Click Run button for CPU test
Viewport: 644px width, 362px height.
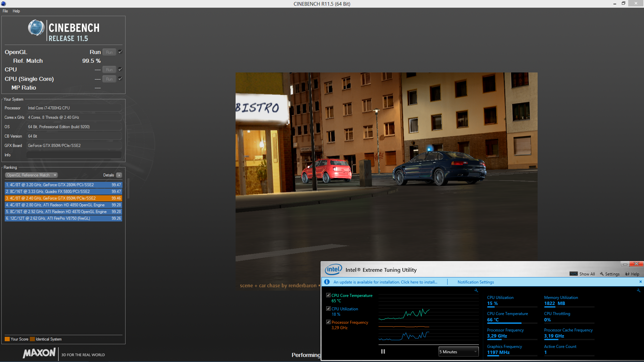[x=109, y=69]
